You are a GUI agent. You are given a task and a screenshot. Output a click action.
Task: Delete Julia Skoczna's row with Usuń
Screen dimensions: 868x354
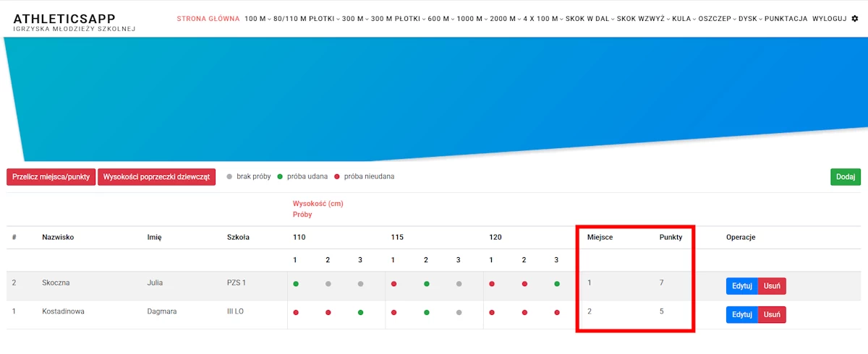pos(772,286)
